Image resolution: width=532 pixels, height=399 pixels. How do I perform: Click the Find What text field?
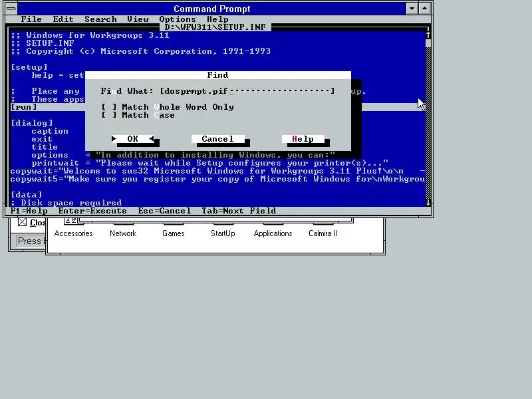[x=247, y=91]
